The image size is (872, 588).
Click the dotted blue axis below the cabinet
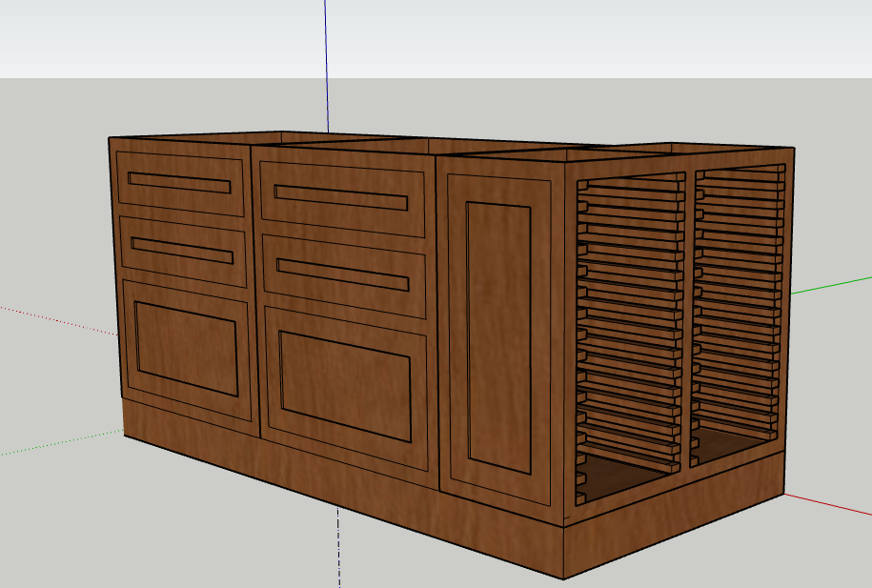pos(339,553)
